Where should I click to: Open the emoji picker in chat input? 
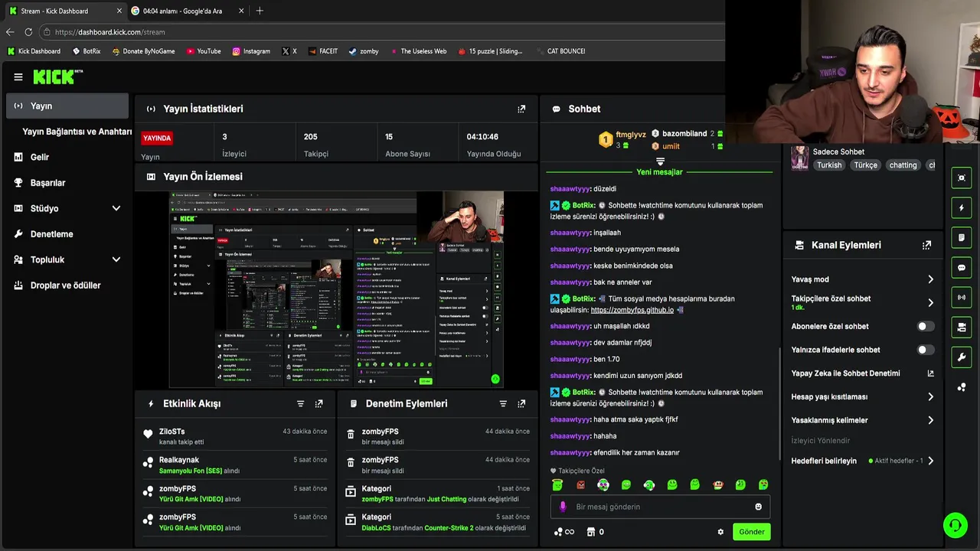pos(758,507)
